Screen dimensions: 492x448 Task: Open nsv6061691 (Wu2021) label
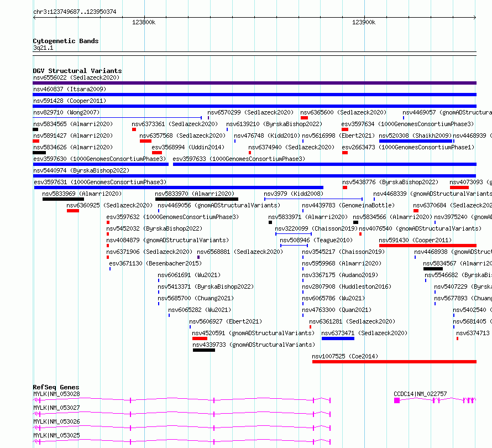pos(189,275)
